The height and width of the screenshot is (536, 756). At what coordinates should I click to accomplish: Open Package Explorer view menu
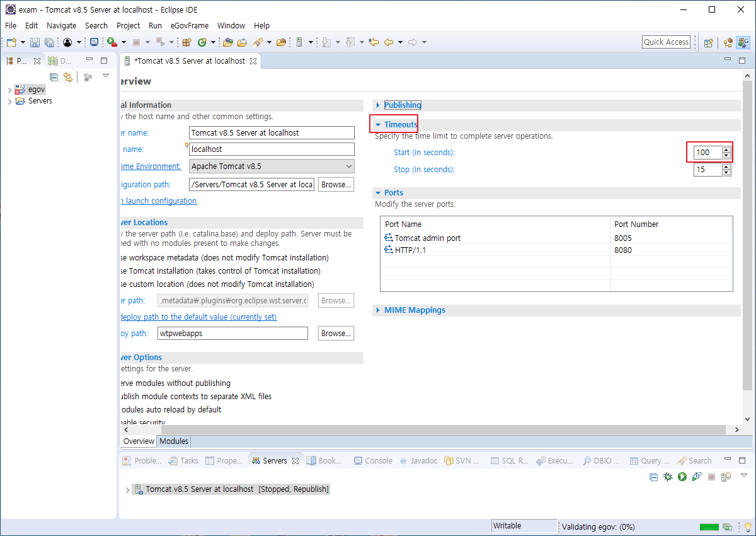(x=106, y=76)
